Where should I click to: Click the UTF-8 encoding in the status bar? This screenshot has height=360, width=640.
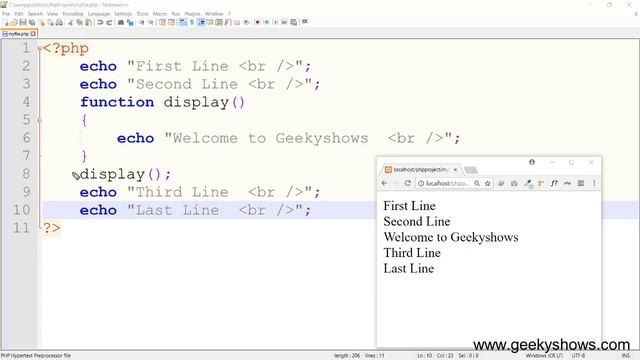point(579,356)
